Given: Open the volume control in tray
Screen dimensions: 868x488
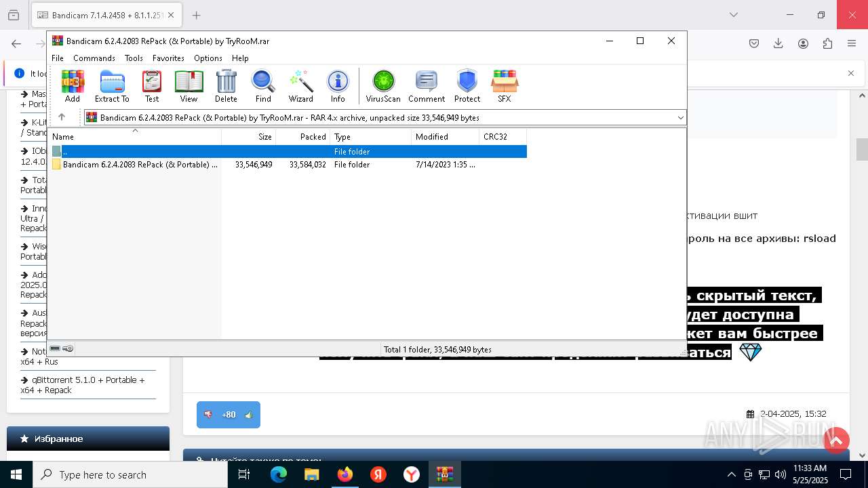Looking at the screenshot, I should 781,474.
